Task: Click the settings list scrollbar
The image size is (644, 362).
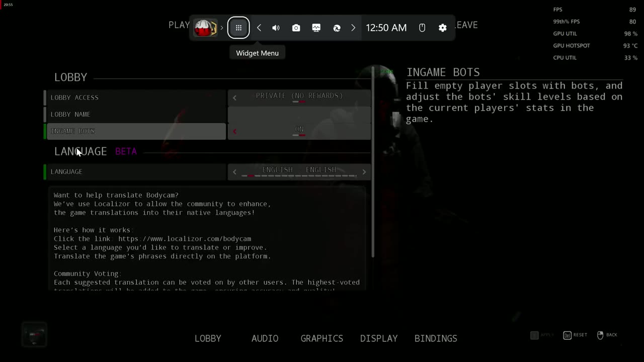Action: point(373,161)
